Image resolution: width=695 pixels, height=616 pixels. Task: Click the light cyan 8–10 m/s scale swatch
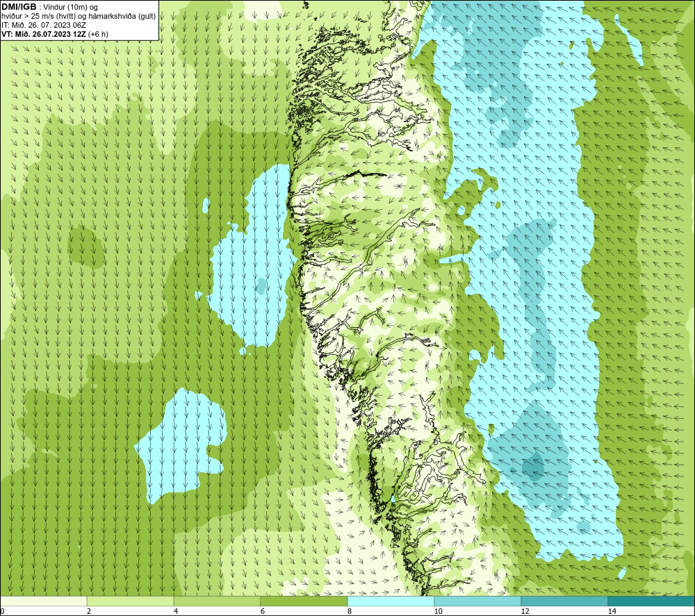(391, 601)
